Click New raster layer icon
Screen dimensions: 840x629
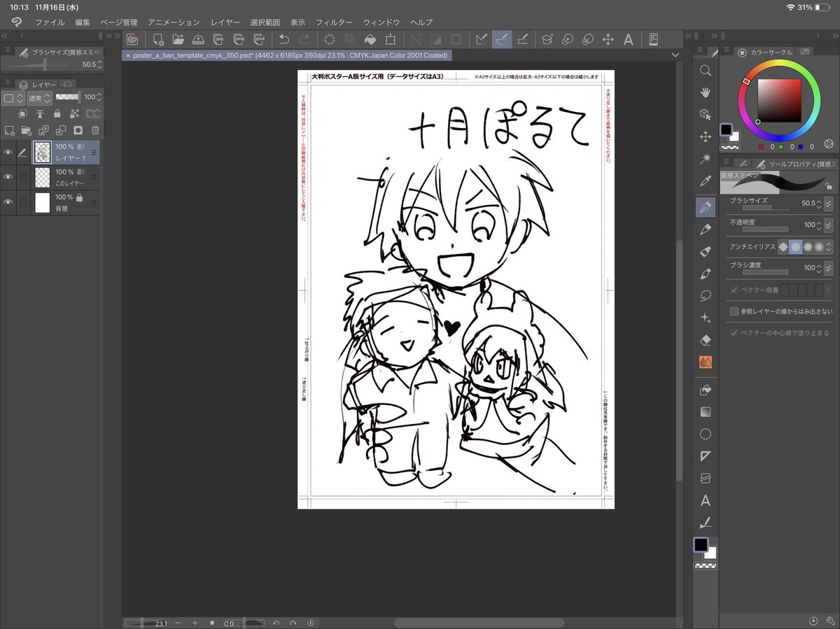(x=9, y=130)
